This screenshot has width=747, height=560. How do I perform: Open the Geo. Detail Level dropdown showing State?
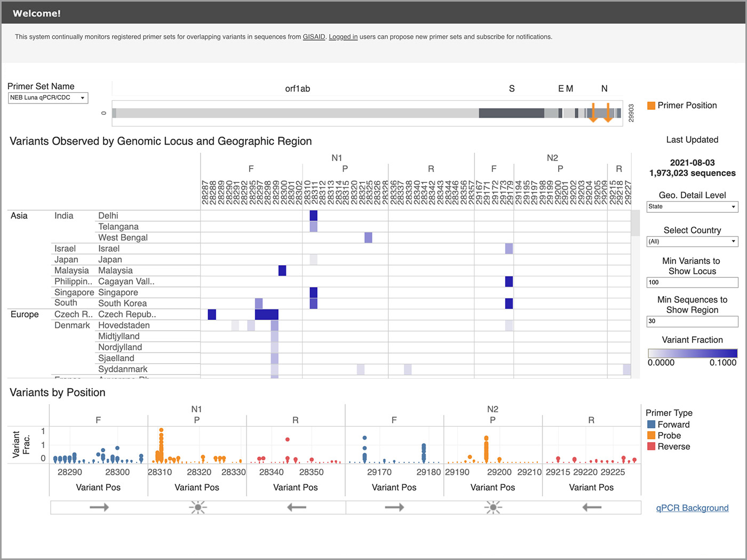tap(692, 206)
